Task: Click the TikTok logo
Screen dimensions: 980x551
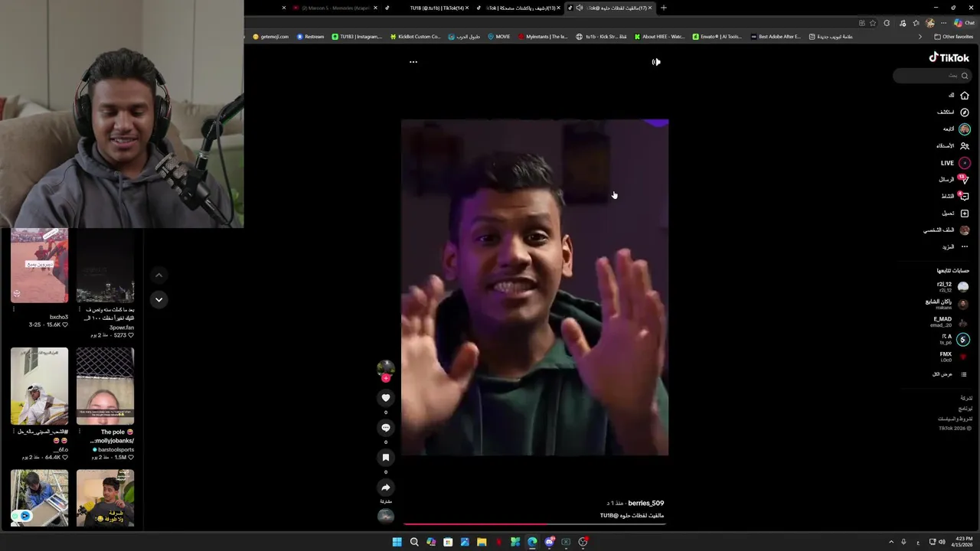Action: (949, 57)
